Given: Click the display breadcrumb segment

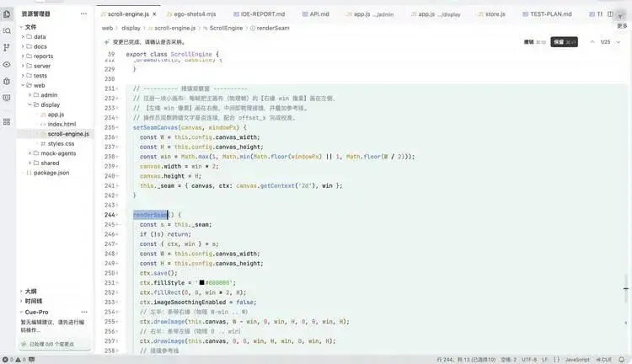Looking at the screenshot, I should coord(131,28).
